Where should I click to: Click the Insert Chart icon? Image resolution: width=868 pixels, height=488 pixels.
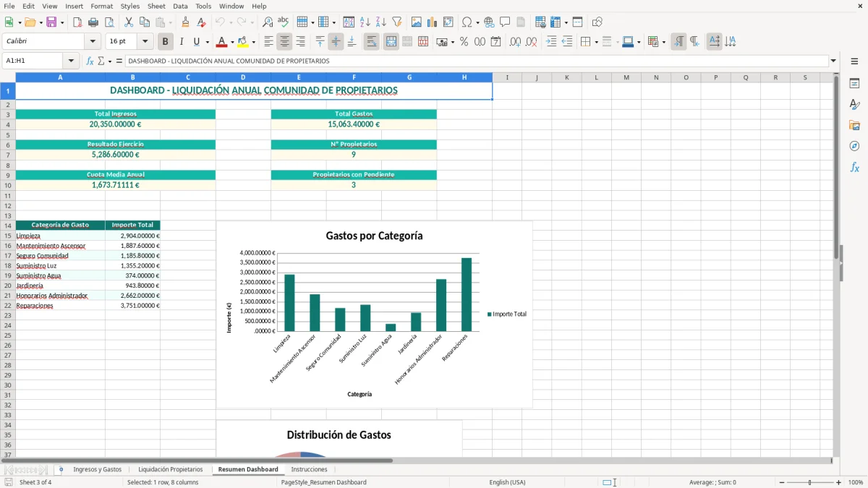433,22
